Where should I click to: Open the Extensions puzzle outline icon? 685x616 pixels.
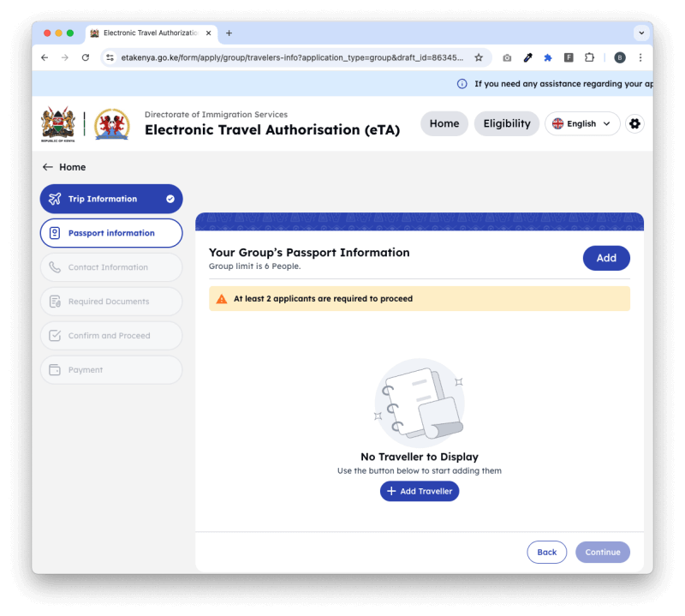(x=589, y=57)
